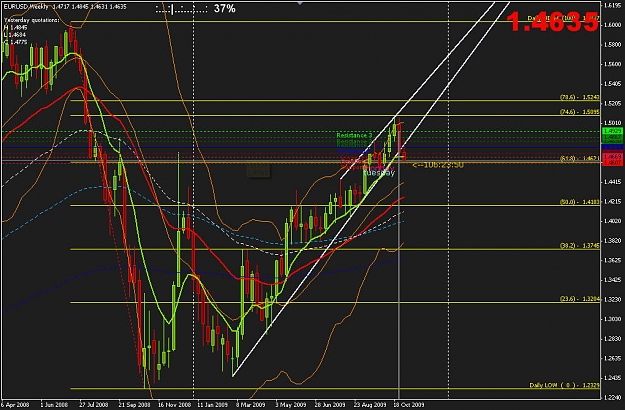Click 1.3030 on the price axis
Screen dimensions: 625x410
click(614, 319)
